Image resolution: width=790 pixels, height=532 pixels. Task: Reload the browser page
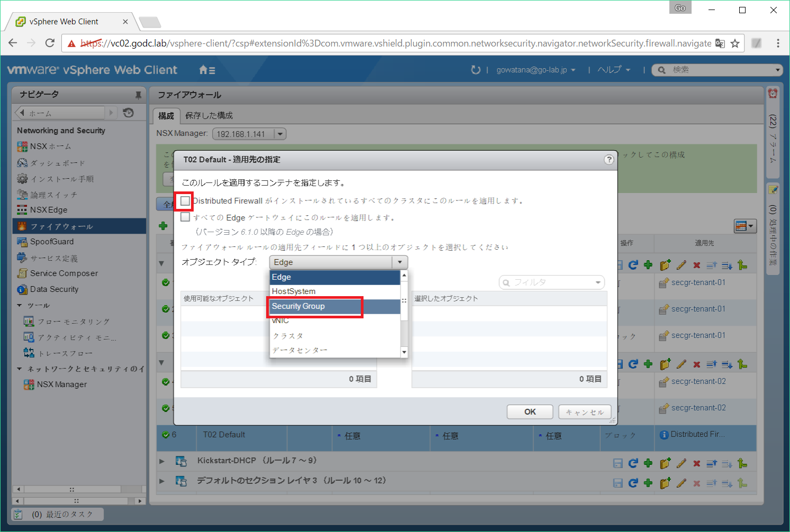[x=50, y=43]
